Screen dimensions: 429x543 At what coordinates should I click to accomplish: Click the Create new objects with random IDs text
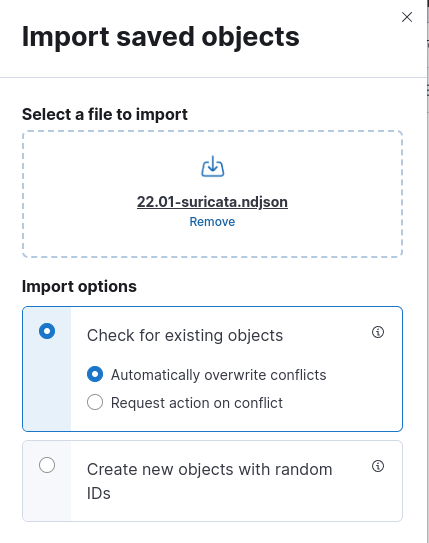click(209, 481)
